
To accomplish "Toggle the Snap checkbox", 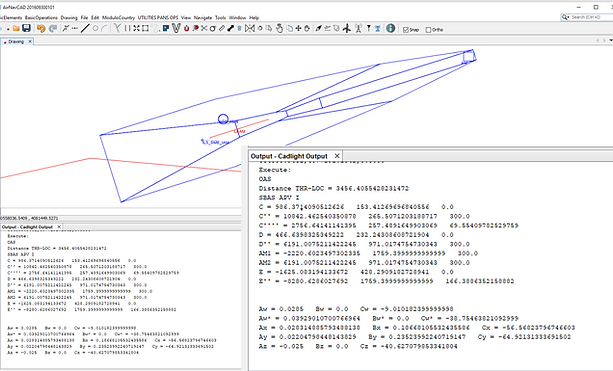I will [x=406, y=30].
